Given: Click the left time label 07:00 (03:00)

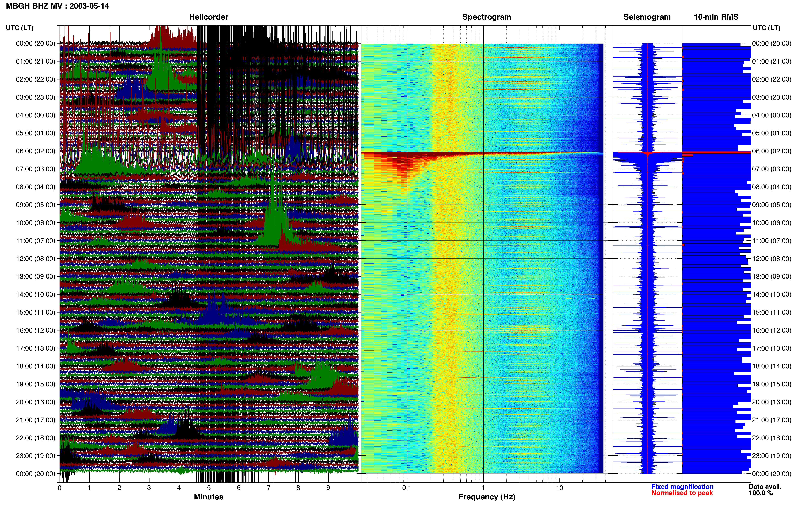Looking at the screenshot, I should [36, 169].
